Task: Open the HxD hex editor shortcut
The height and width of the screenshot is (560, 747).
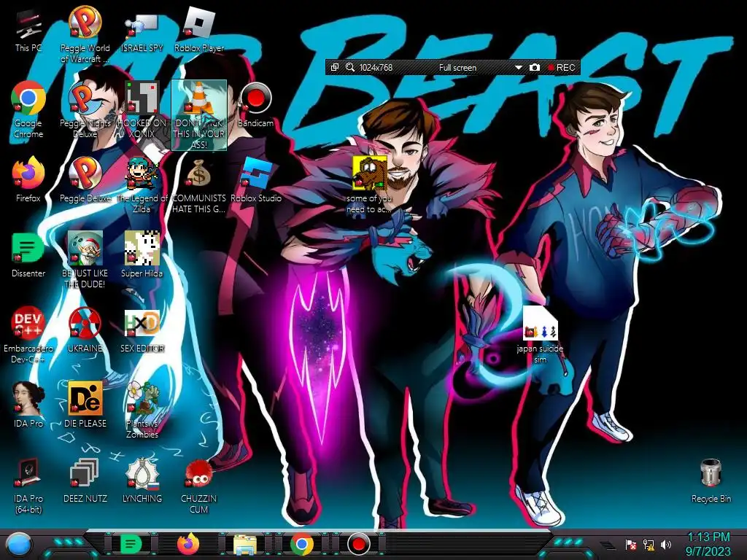Action: [x=142, y=330]
